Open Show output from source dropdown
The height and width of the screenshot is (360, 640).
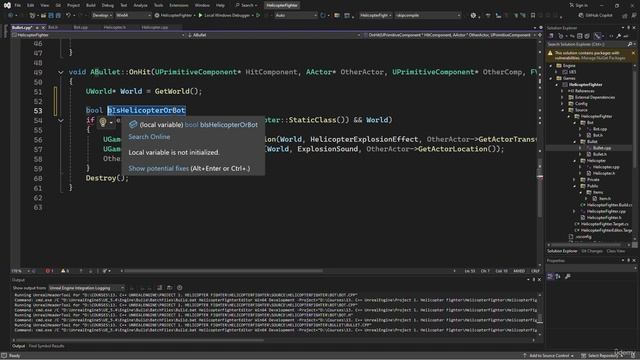click(x=87, y=288)
